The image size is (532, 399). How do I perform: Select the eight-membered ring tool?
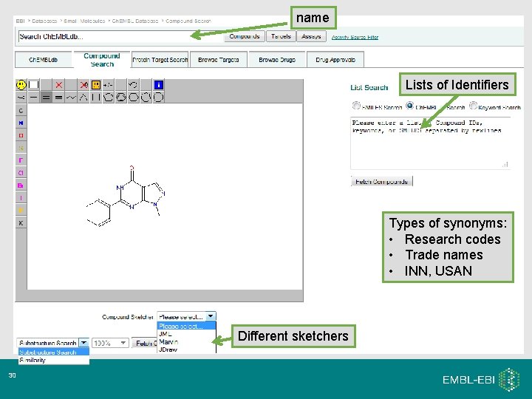[x=158, y=98]
